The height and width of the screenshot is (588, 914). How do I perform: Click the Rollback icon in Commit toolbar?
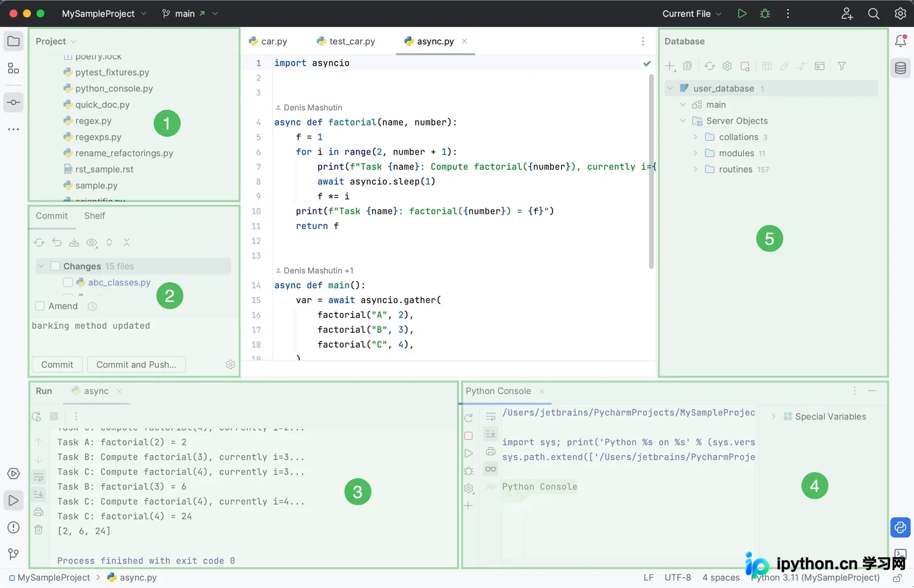[57, 243]
